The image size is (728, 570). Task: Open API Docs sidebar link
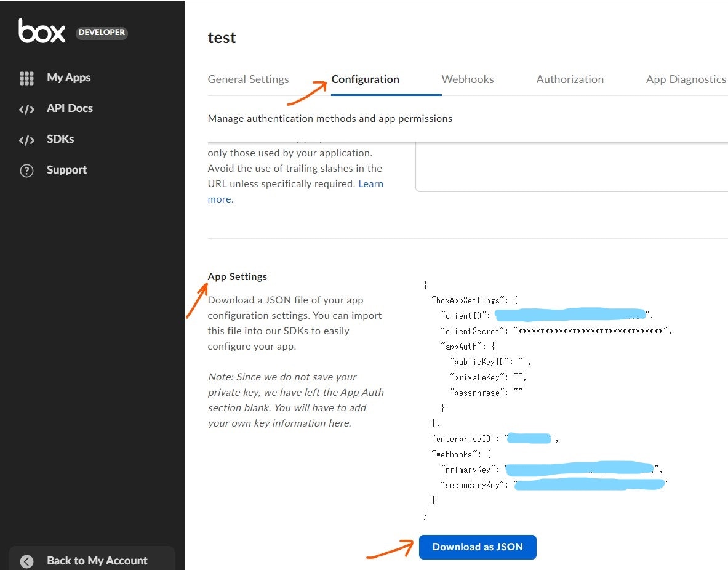[x=70, y=108]
